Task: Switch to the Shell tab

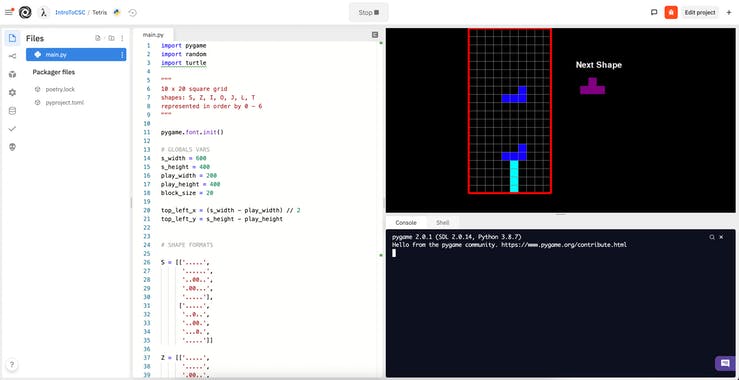Action: tap(443, 223)
